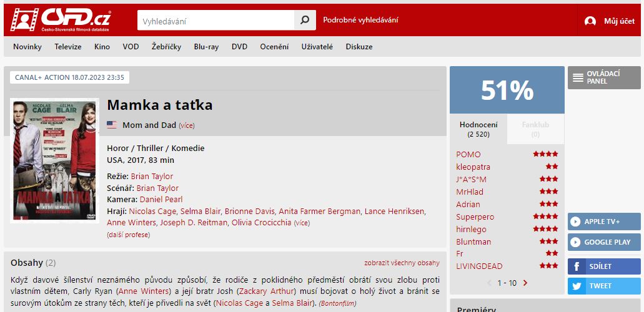Open Olivia Crocicchia actor link
Screen dimensions: 644x312
[262, 223]
